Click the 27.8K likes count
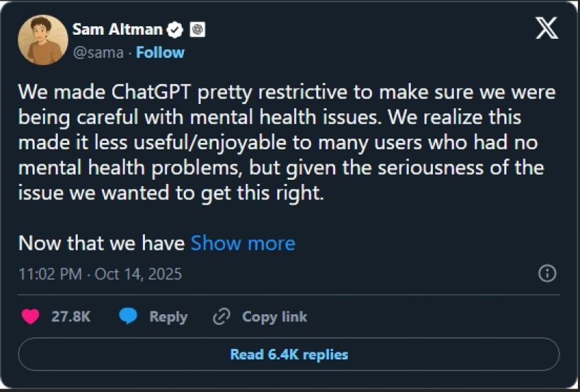Screen dimensions: 580x392 tap(71, 316)
